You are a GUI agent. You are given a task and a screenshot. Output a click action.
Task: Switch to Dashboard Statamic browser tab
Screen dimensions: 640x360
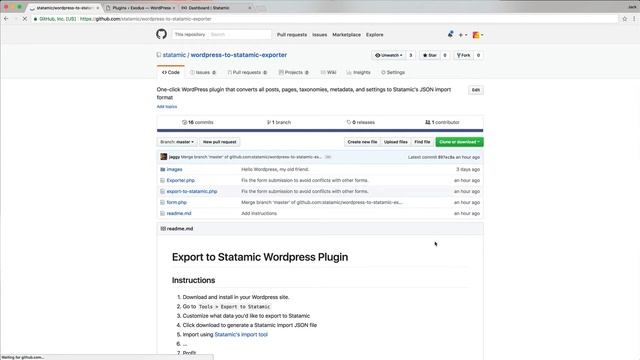(x=215, y=8)
